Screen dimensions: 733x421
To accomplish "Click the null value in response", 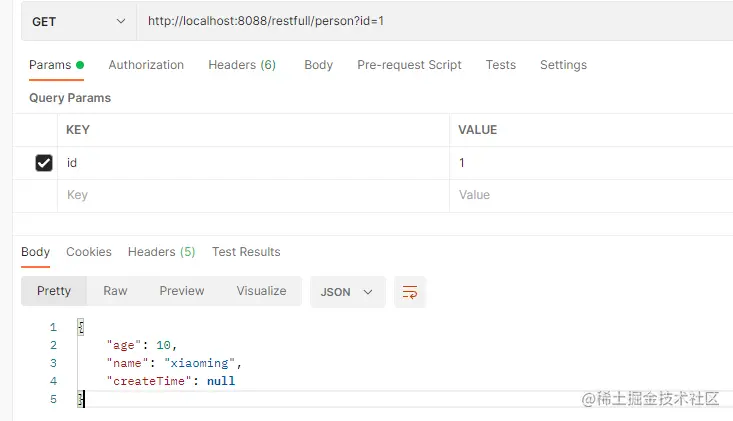I will 221,381.
